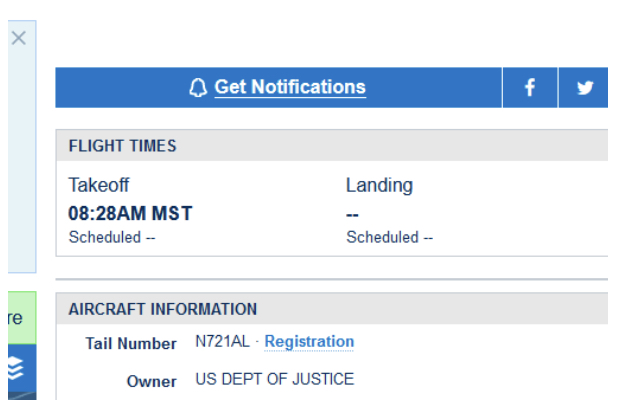Screen dimensions: 628x413
Task: Click the 08:28AM MST takeoff time
Action: coord(130,213)
